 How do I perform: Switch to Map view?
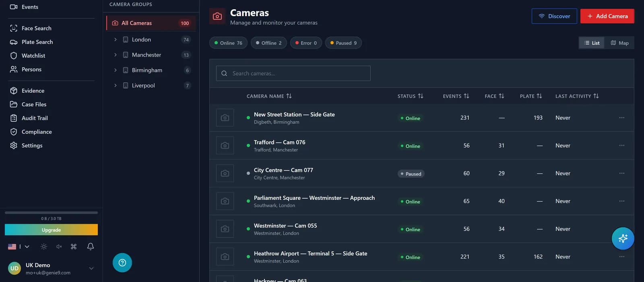coord(619,43)
